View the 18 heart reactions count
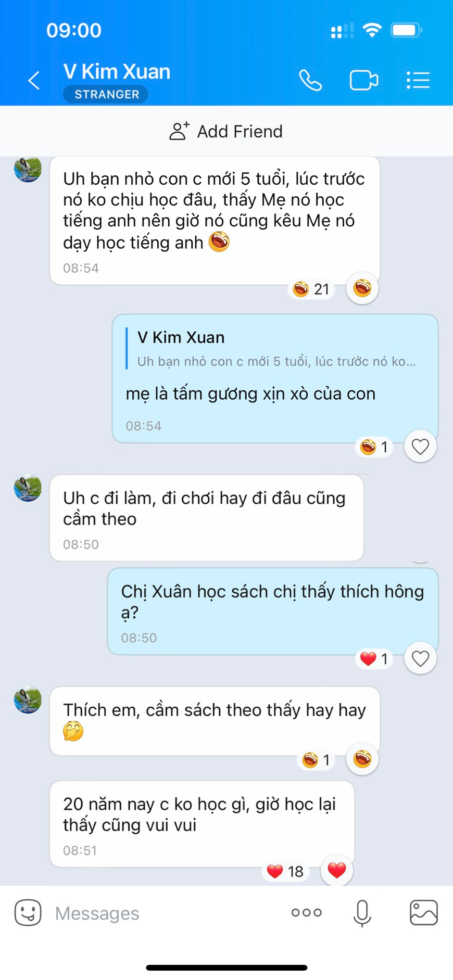The height and width of the screenshot is (980, 453). (x=285, y=871)
